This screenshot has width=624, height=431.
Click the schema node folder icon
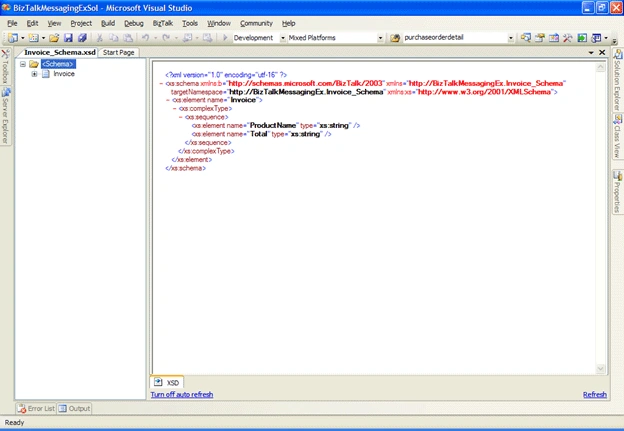(x=34, y=64)
